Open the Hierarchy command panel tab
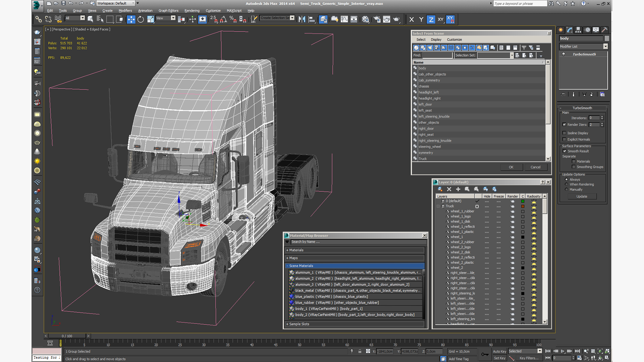This screenshot has height=362, width=644. point(578,30)
